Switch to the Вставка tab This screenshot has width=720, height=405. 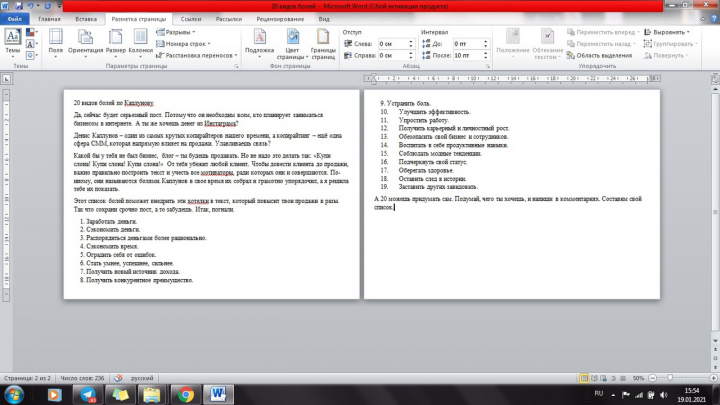(x=86, y=19)
